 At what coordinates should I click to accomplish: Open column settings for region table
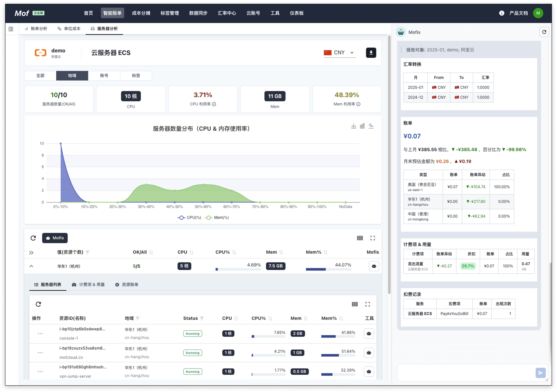coord(360,238)
